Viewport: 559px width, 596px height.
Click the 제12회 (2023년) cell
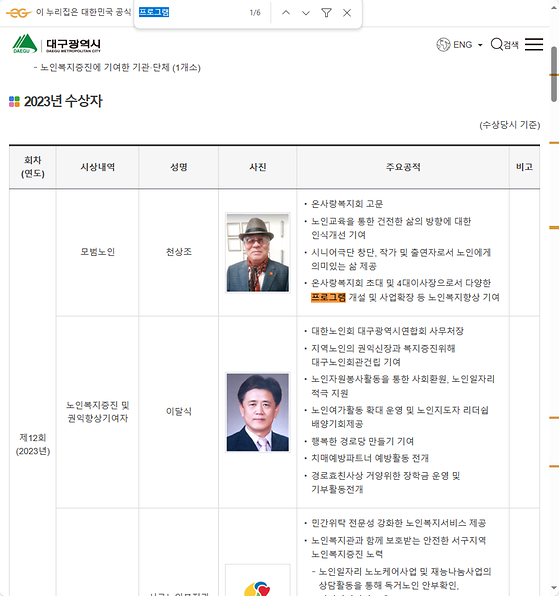33,444
